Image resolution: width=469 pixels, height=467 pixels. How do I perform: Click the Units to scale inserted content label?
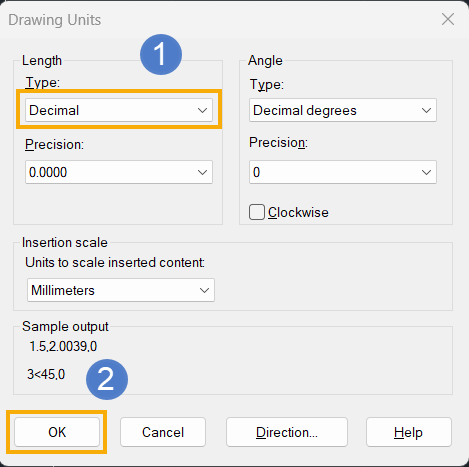coord(115,263)
